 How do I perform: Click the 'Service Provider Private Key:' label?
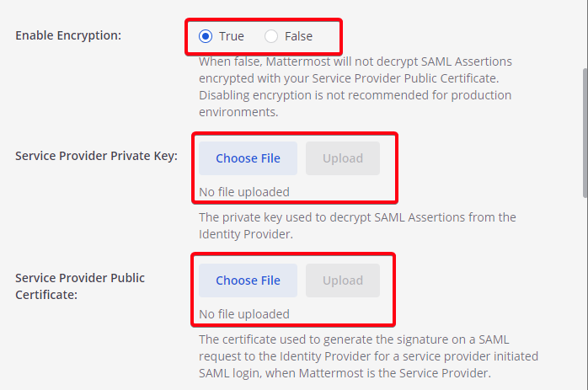pos(96,156)
